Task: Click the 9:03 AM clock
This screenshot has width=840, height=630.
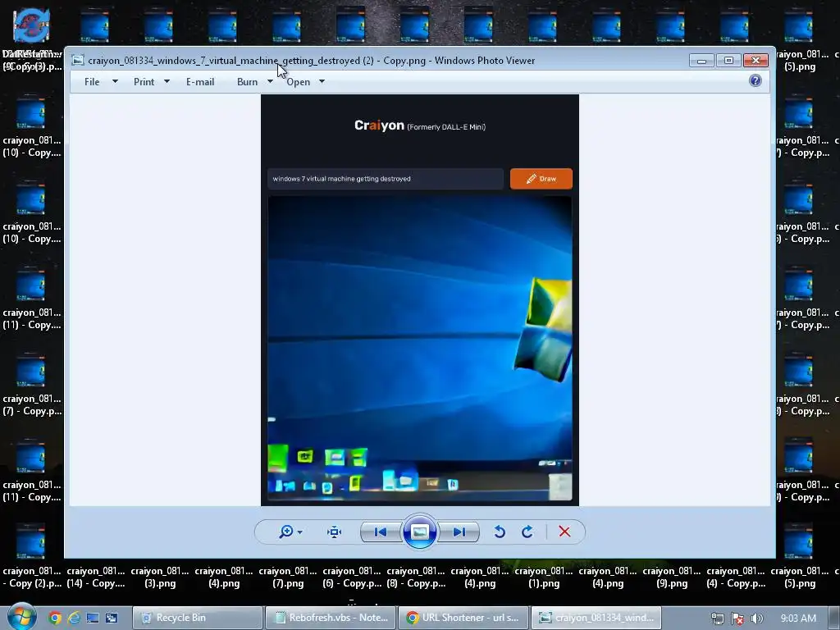Action: (x=798, y=619)
